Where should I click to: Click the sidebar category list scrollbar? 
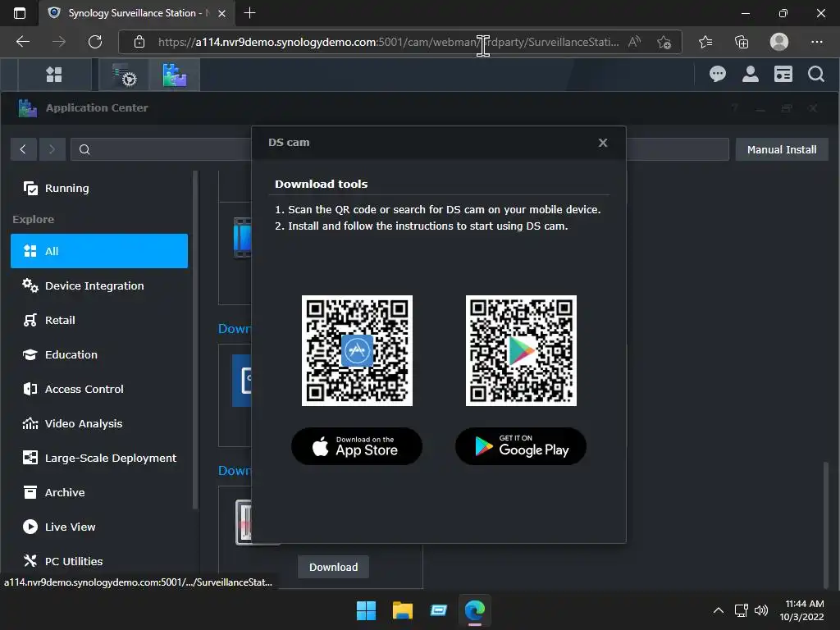(195, 340)
